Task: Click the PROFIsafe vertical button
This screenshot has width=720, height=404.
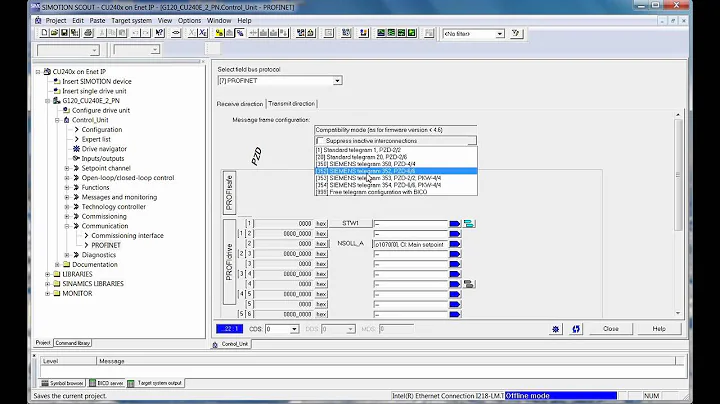Action: coord(229,192)
